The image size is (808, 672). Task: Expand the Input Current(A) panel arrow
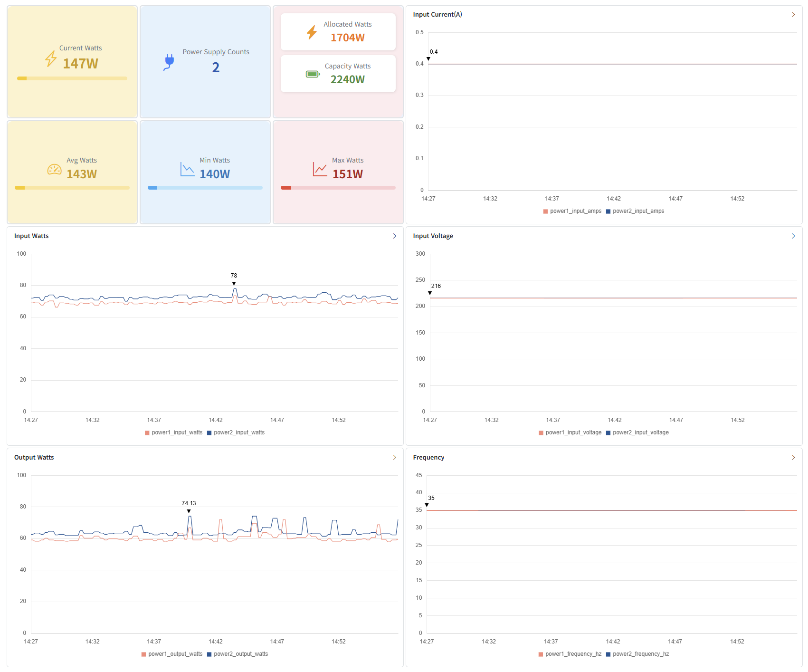793,15
